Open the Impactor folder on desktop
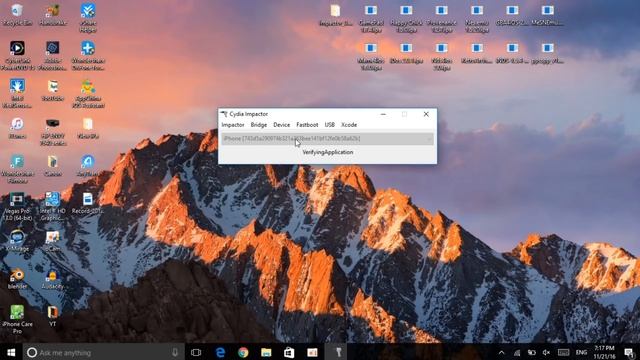This screenshot has width=640, height=360. pos(336,15)
